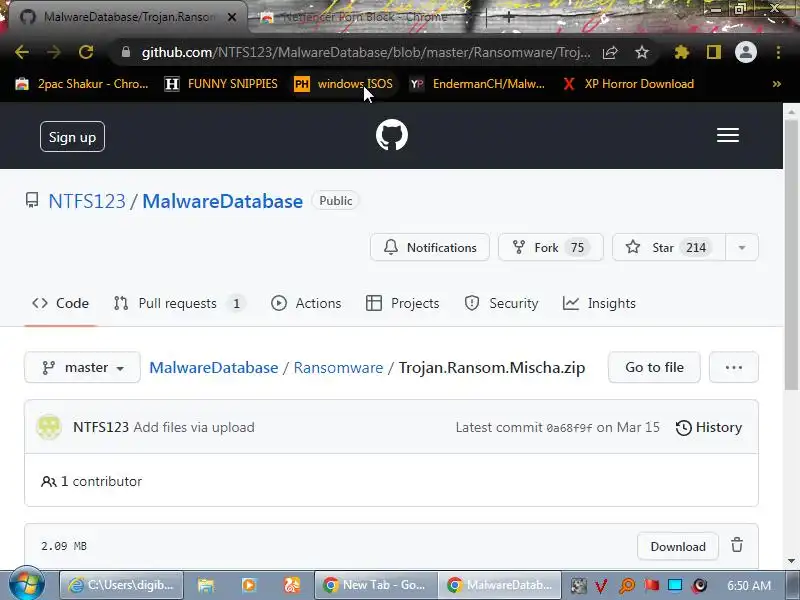
Task: Open the windows ISOS bookmark
Action: (x=343, y=84)
